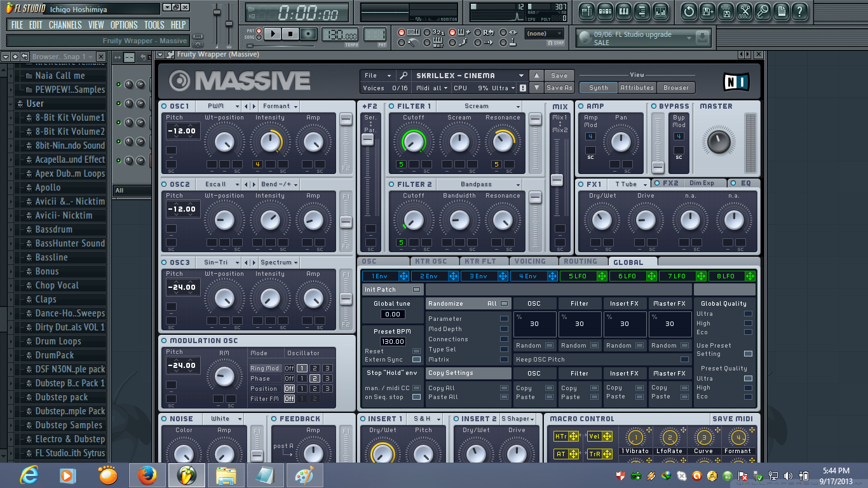Open Windows Explorer folder on taskbar
Screen dimensions: 868x488
[226, 475]
